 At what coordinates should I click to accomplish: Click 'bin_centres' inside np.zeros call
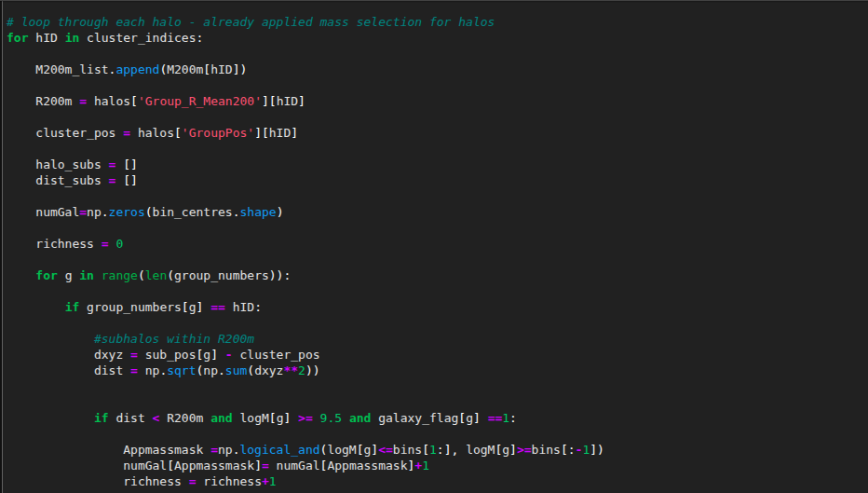coord(192,212)
